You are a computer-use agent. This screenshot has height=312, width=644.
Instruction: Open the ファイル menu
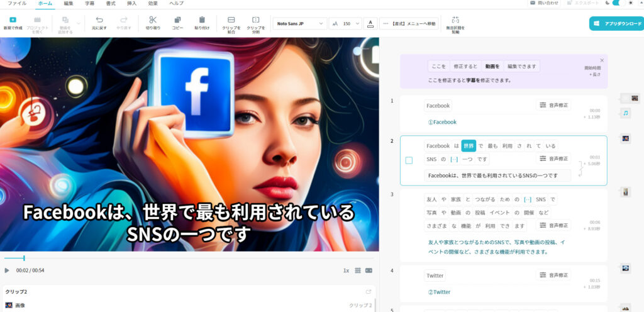17,3
